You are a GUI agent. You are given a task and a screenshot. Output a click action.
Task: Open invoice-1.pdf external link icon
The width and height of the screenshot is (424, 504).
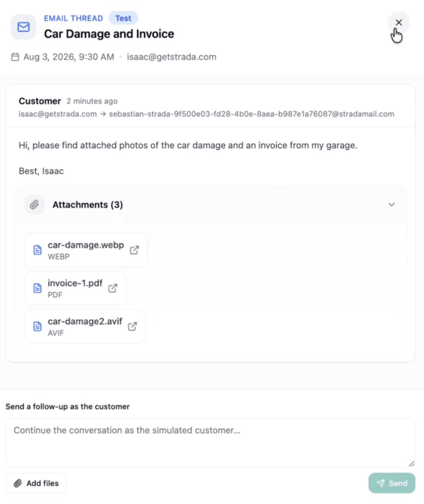point(113,288)
